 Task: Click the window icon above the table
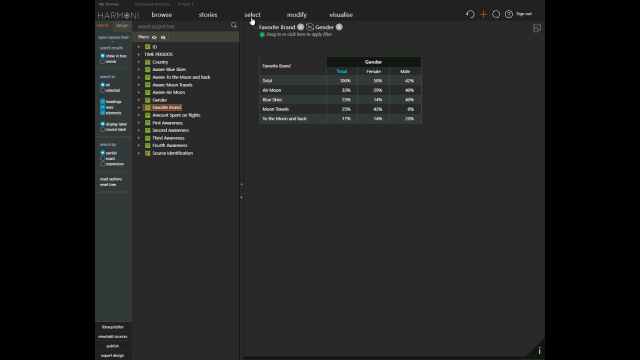(537, 29)
